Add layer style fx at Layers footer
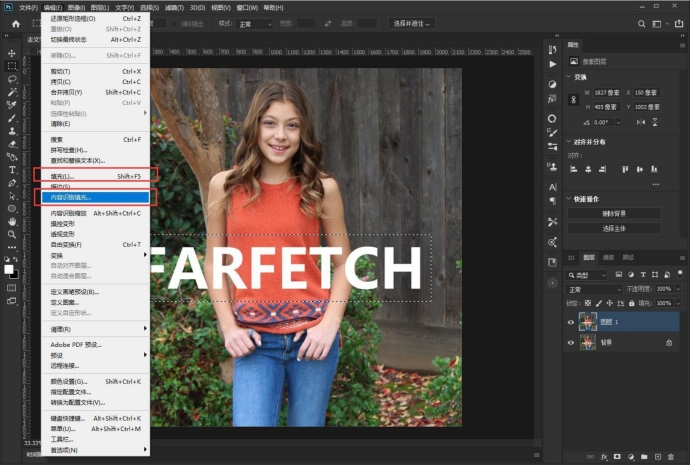 click(x=604, y=457)
